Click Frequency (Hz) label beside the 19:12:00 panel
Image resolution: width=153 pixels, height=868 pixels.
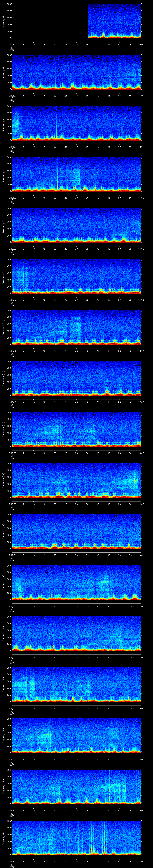[3, 174]
